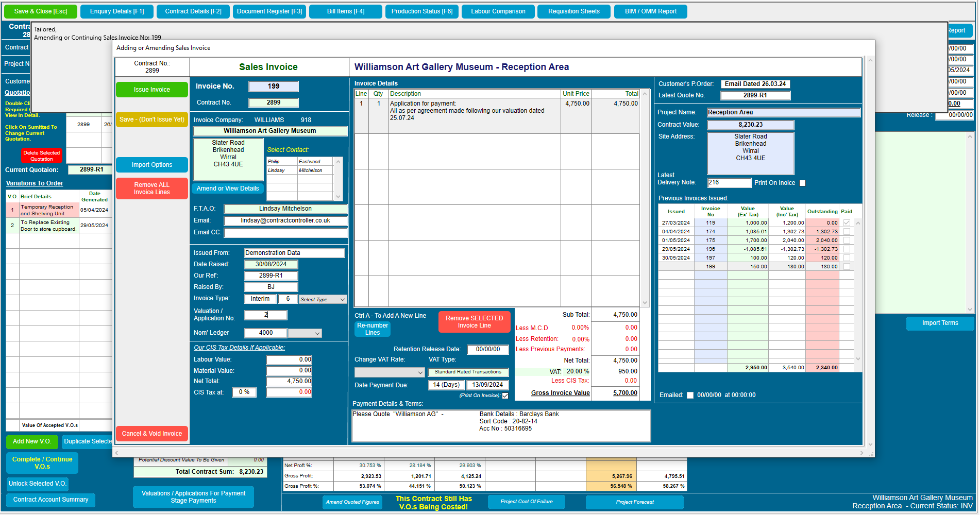The height and width of the screenshot is (515, 980).
Task: Tick the Paid checkbox for invoice 174
Action: click(848, 231)
